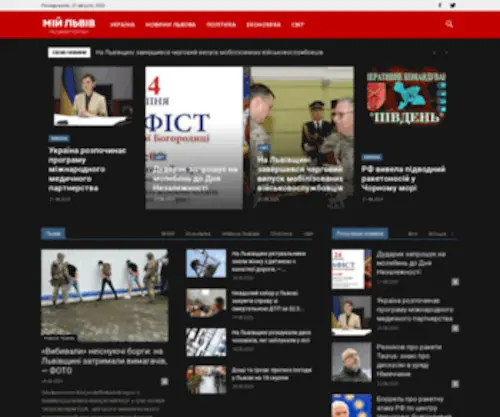Open headline «Вибивали» неіснуючі борги
The image size is (500, 417).
[104, 361]
